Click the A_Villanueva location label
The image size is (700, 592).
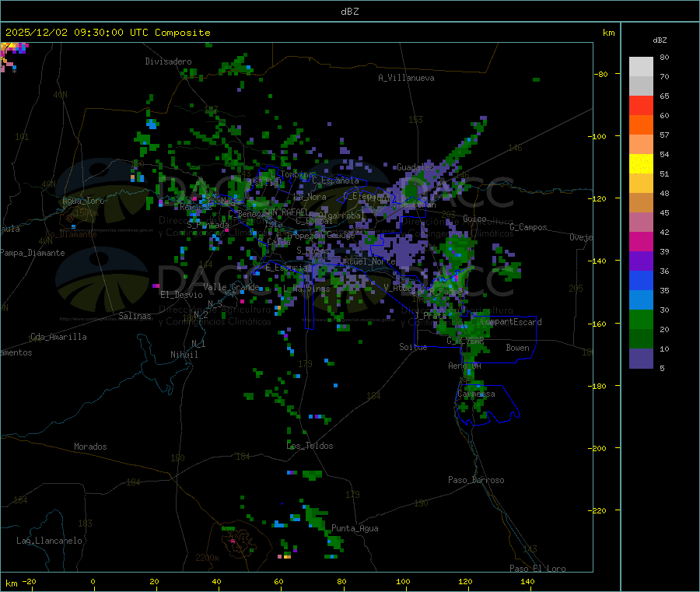click(406, 78)
